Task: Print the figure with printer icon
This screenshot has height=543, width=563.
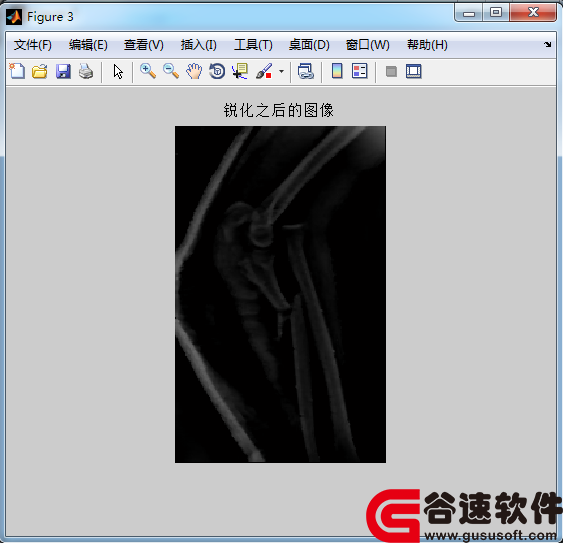Action: (86, 71)
